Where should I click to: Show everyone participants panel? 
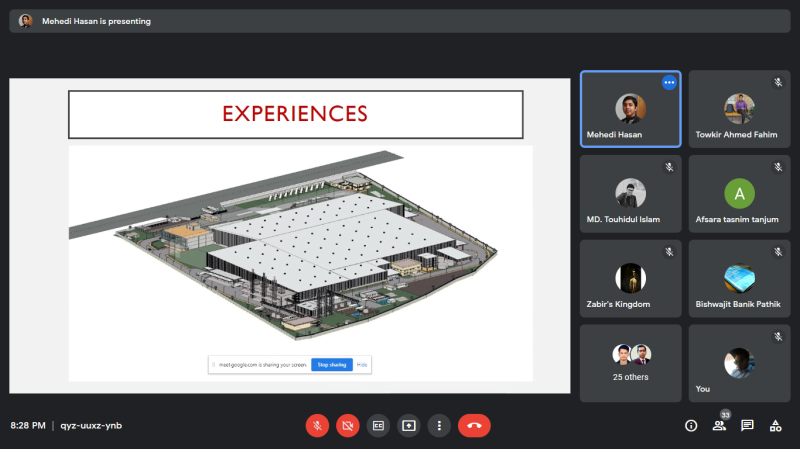click(719, 425)
